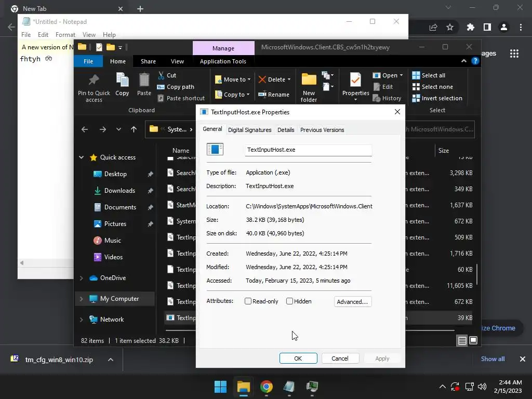Image resolution: width=532 pixels, height=399 pixels.
Task: Open Application Tools ribbon tab
Action: click(x=223, y=61)
